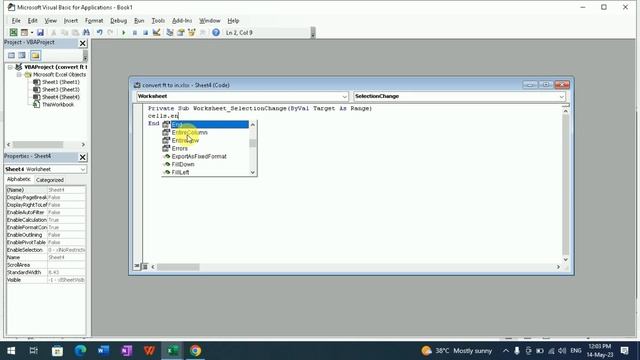This screenshot has height=360, width=640.
Task: Switch to the Alphabetic properties tab
Action: click(19, 180)
